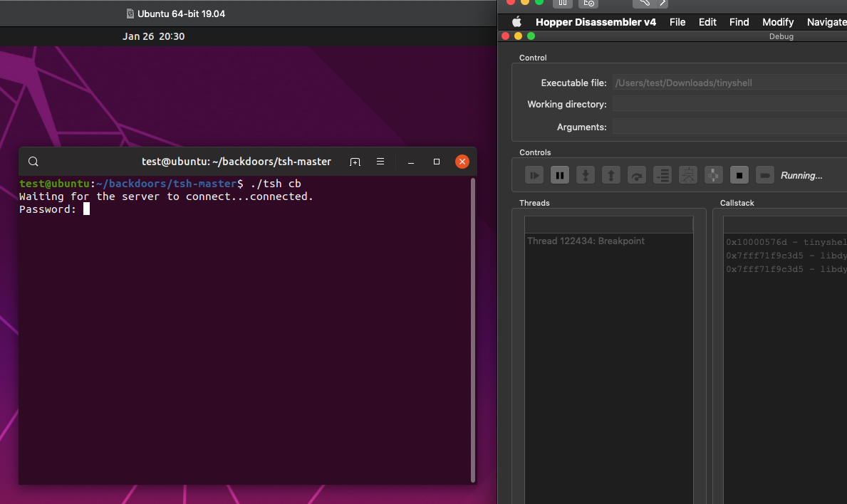Click the Ubuntu terminal vertical scrollbar

(473, 330)
